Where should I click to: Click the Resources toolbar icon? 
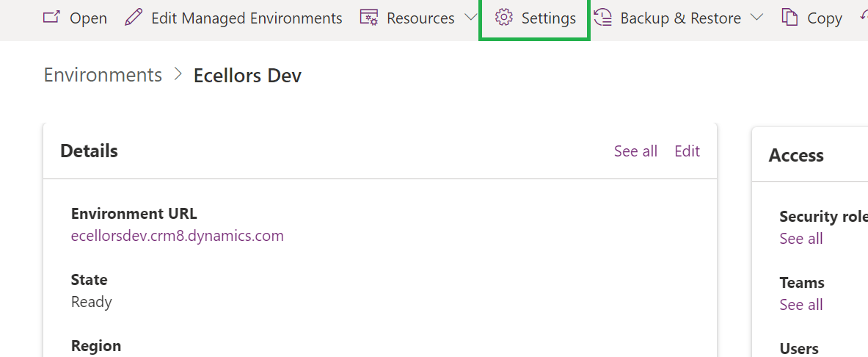[369, 18]
